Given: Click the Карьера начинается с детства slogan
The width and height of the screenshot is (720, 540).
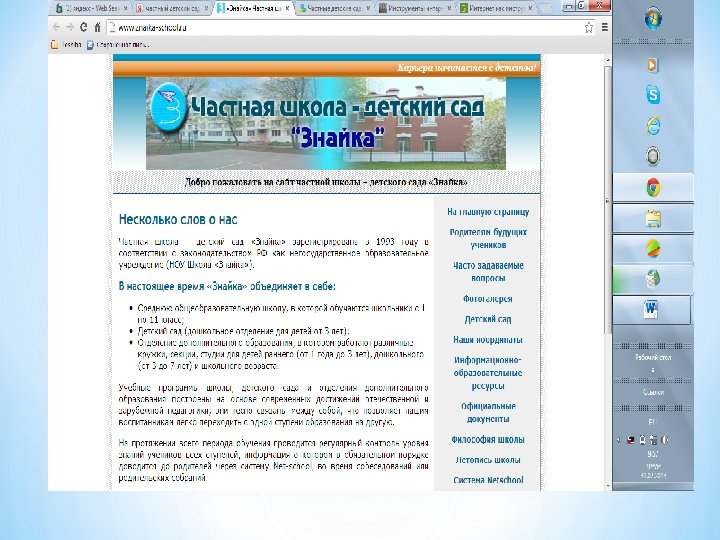Looking at the screenshot, I should click(467, 68).
